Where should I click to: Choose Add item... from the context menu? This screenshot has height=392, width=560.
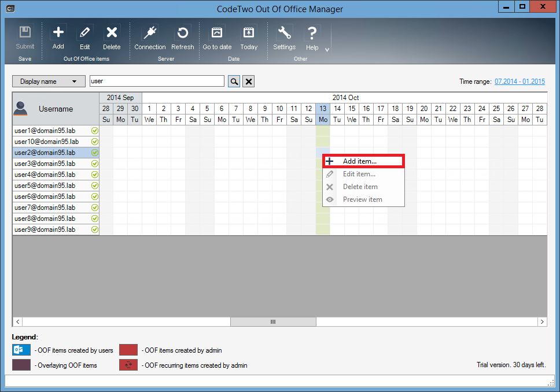click(363, 161)
